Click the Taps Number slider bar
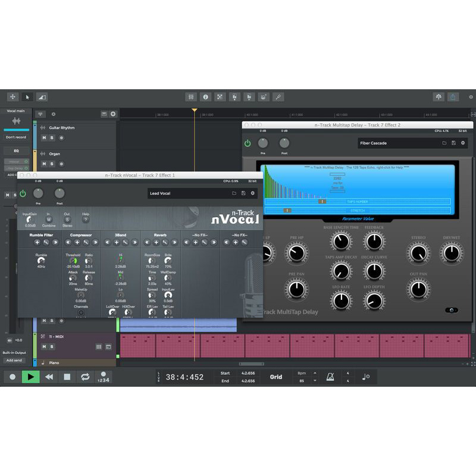This screenshot has width=476, height=476. click(x=358, y=202)
